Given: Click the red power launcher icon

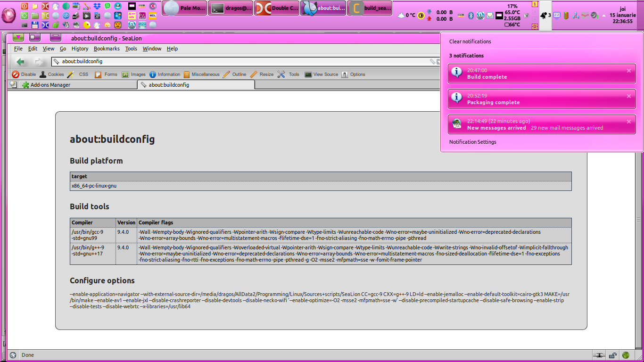Looking at the screenshot, I should pos(25,6).
